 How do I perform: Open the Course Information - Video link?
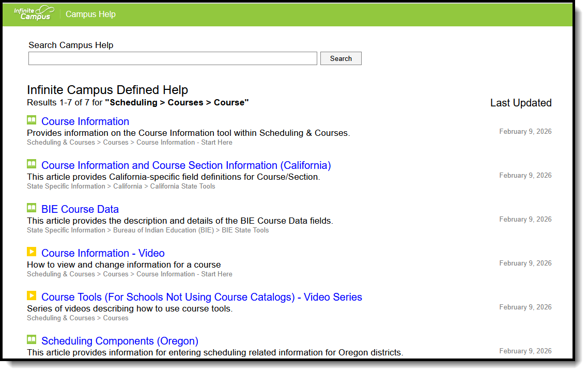pyautogui.click(x=103, y=253)
